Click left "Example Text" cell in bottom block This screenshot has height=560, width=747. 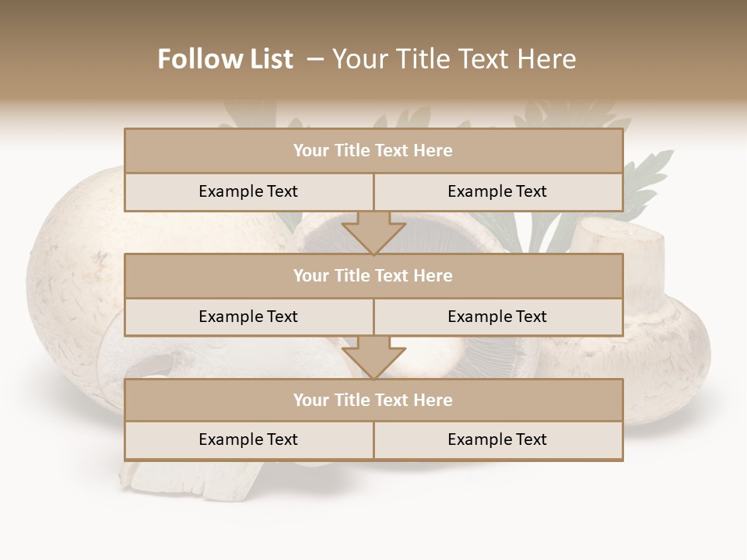pyautogui.click(x=249, y=439)
